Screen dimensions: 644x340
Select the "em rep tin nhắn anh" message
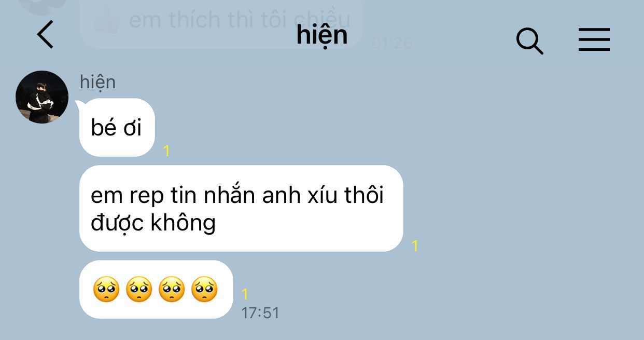point(241,208)
